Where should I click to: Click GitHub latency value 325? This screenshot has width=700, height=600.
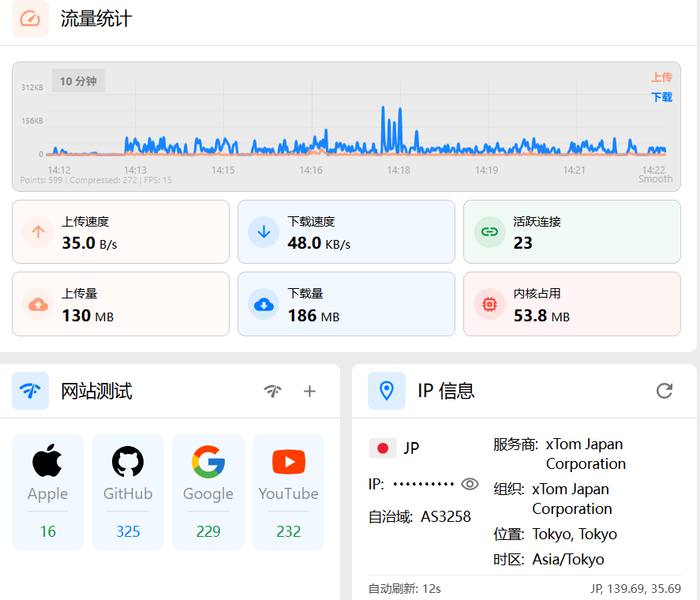tap(128, 531)
